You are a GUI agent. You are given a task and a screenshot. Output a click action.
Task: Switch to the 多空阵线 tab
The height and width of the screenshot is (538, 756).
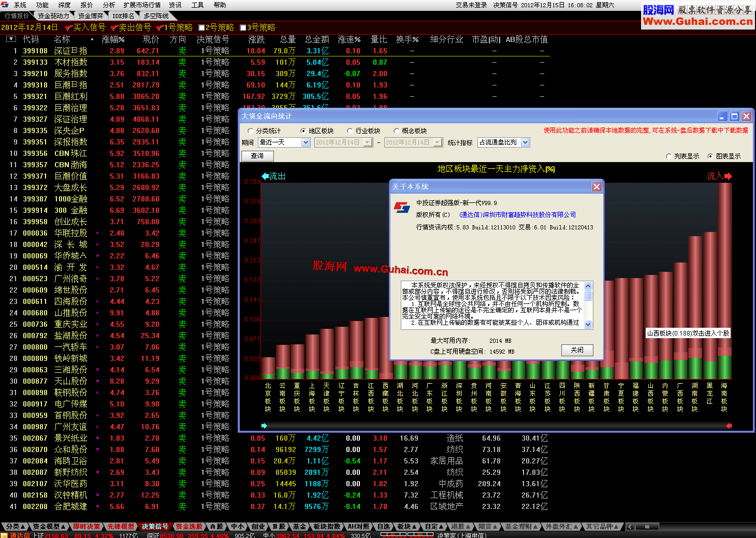156,16
